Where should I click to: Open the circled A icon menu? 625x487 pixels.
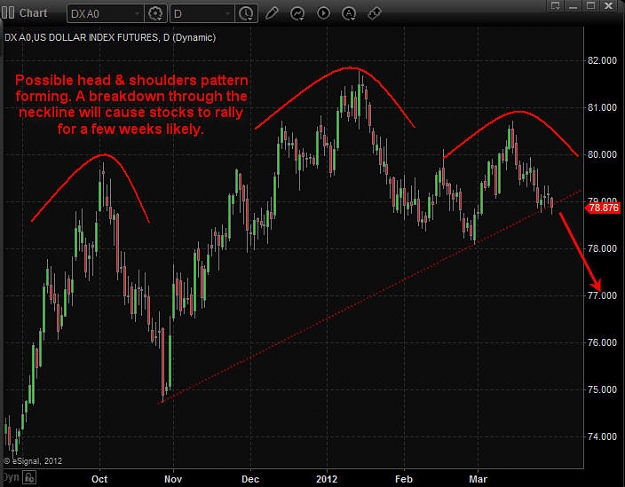(349, 14)
